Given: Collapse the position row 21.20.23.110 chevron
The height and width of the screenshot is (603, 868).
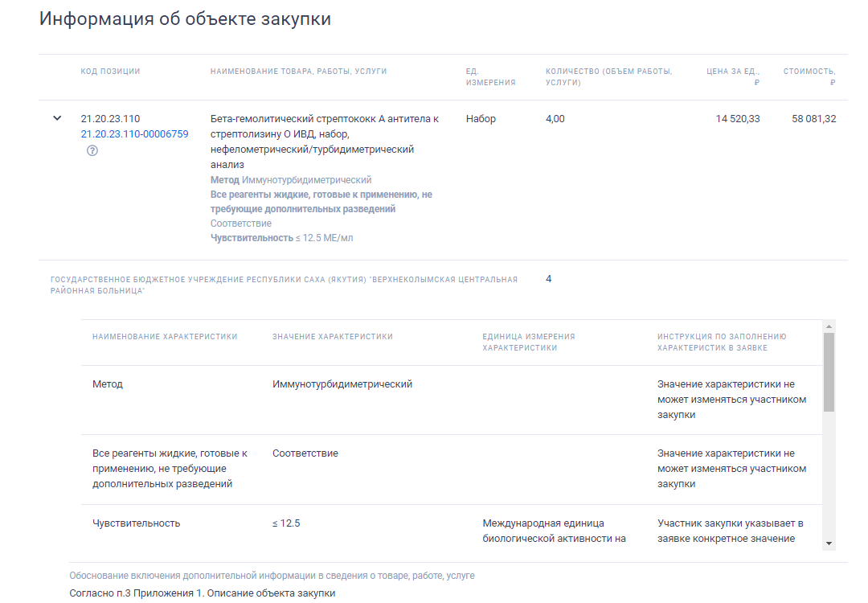Looking at the screenshot, I should pyautogui.click(x=57, y=118).
